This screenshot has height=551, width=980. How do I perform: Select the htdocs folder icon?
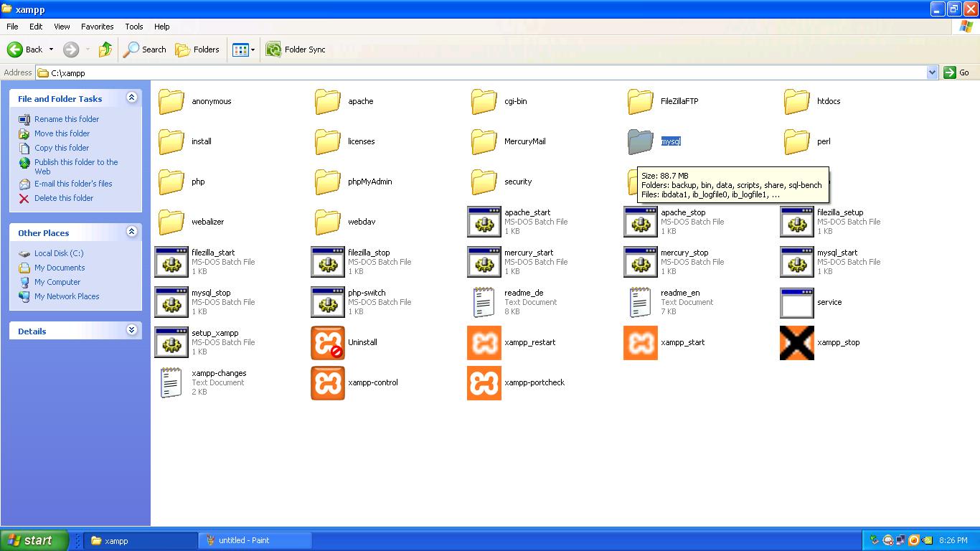click(x=797, y=102)
